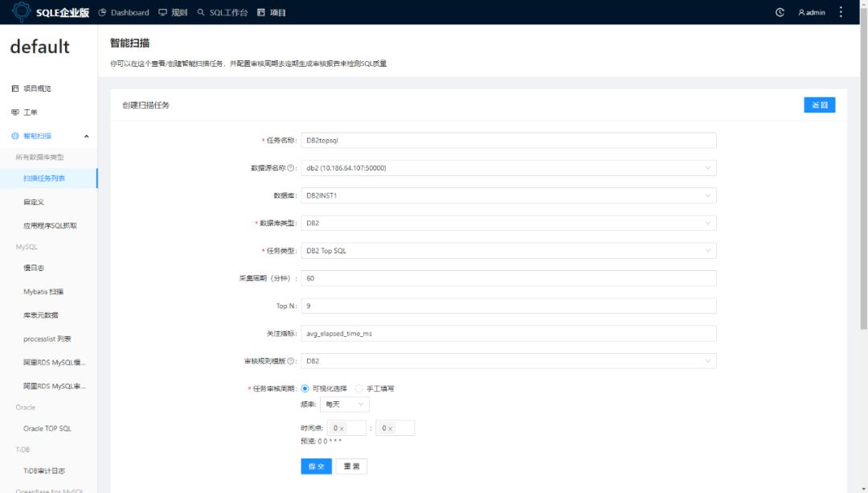The image size is (868, 493).
Task: Select Oracle TOP SQL in sidebar
Action: pos(49,429)
